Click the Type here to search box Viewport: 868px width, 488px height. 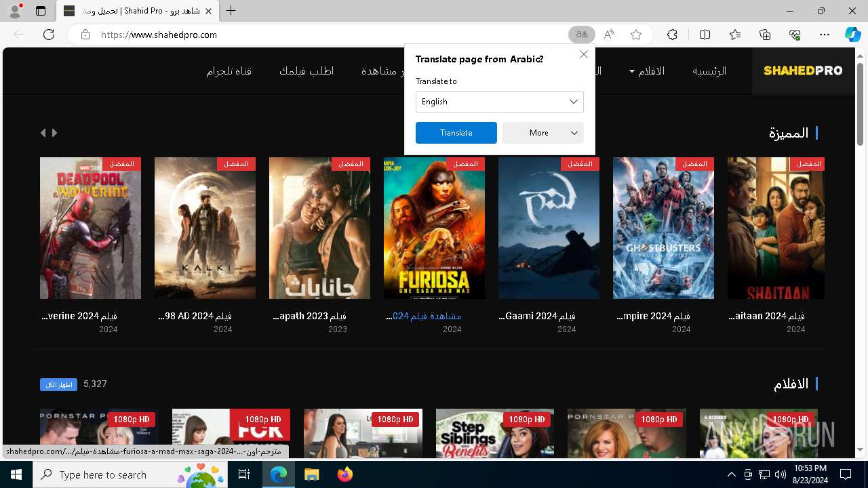130,474
